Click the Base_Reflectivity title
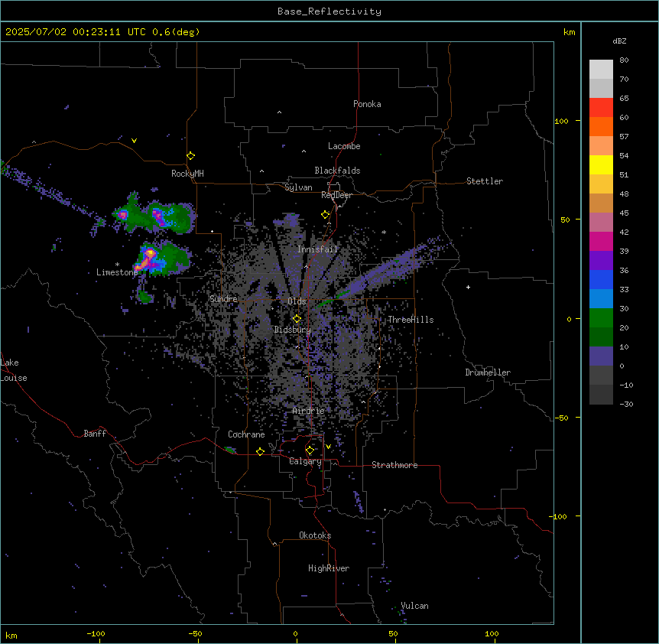The height and width of the screenshot is (644, 659). pos(329,11)
